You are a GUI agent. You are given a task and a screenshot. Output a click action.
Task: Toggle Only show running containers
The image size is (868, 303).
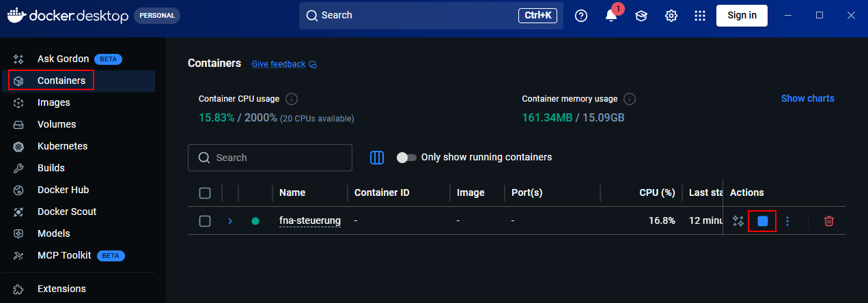406,158
